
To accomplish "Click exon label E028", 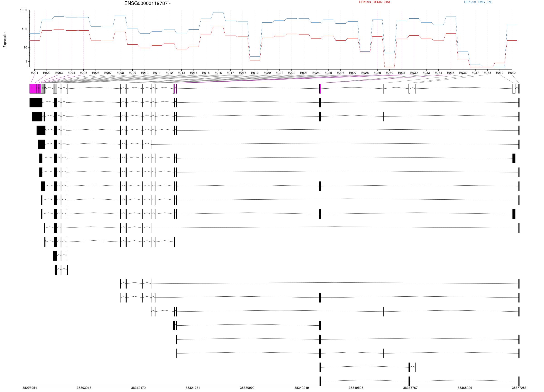I will [x=365, y=73].
